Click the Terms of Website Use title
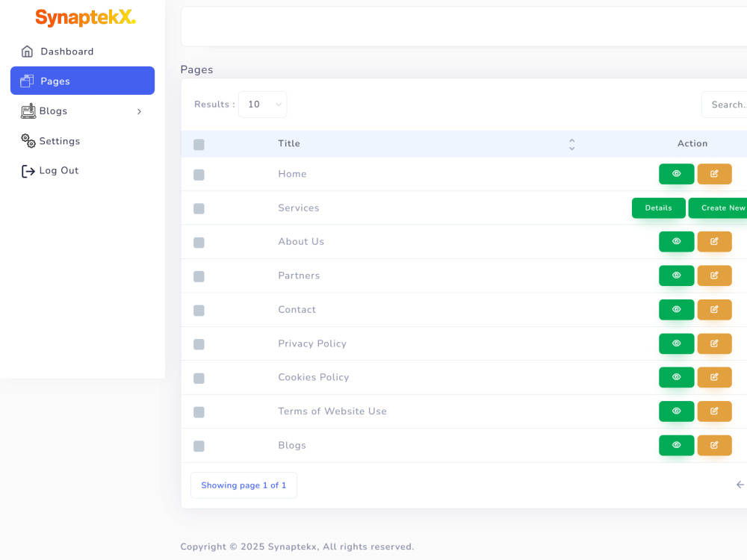 click(332, 411)
